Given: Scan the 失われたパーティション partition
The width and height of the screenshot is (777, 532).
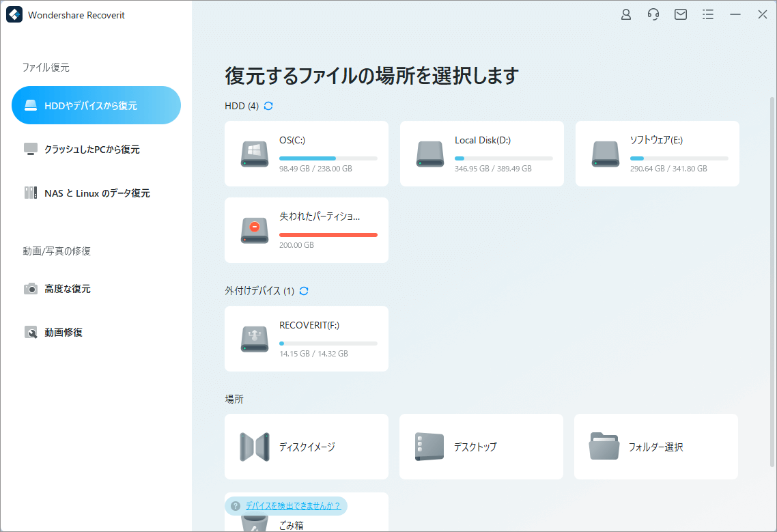Looking at the screenshot, I should coord(306,230).
